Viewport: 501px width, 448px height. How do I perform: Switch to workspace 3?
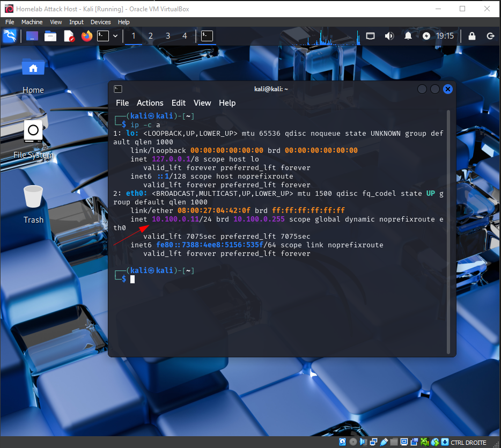coord(168,36)
